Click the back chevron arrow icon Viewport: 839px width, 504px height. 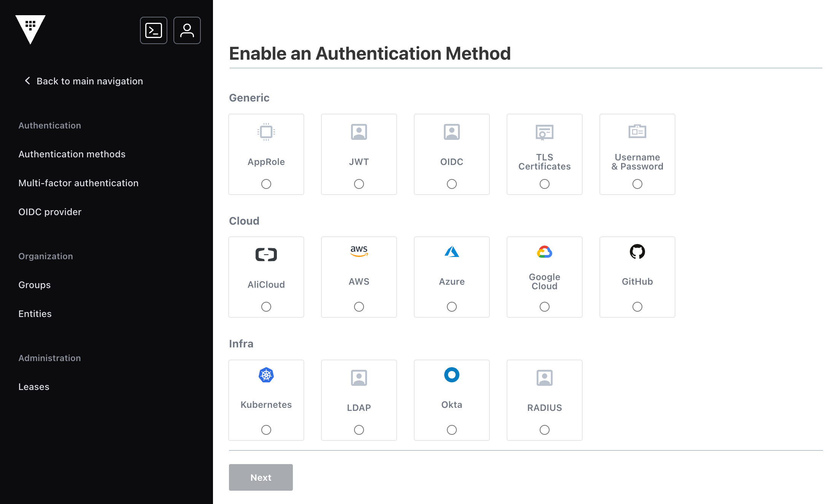(27, 81)
